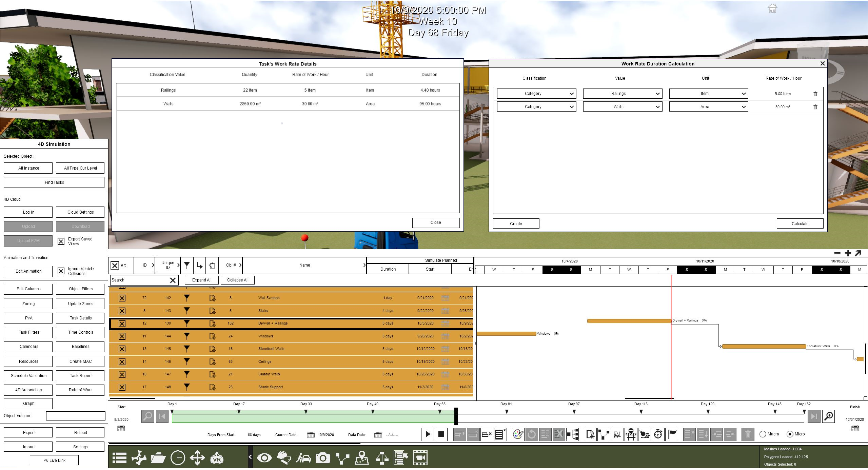The height and width of the screenshot is (470, 868).
Task: Open the clock time settings icon
Action: pyautogui.click(x=178, y=458)
